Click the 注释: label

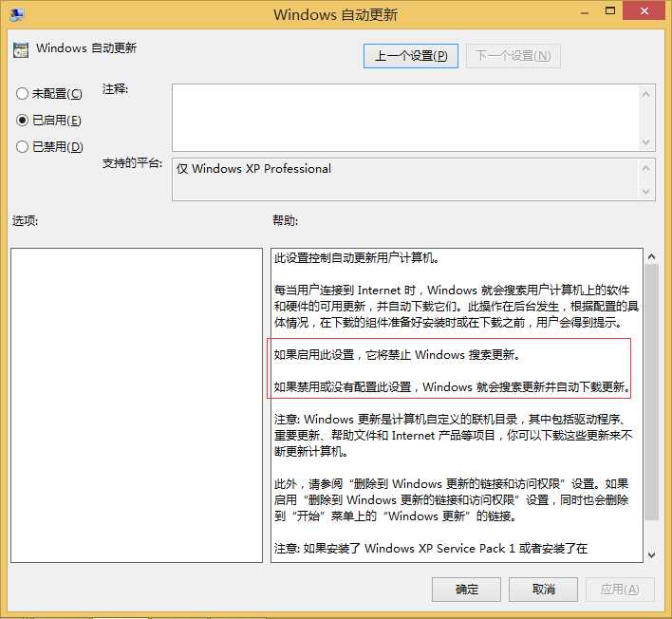click(x=115, y=89)
